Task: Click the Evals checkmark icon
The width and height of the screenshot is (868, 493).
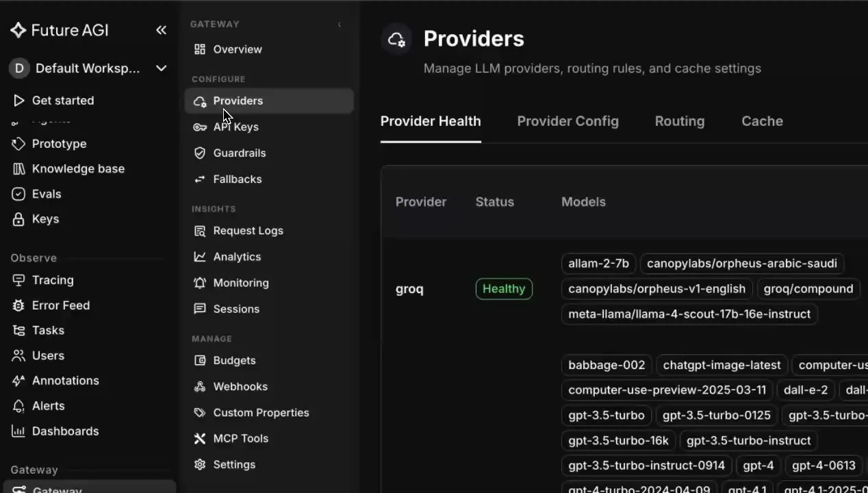Action: 19,194
